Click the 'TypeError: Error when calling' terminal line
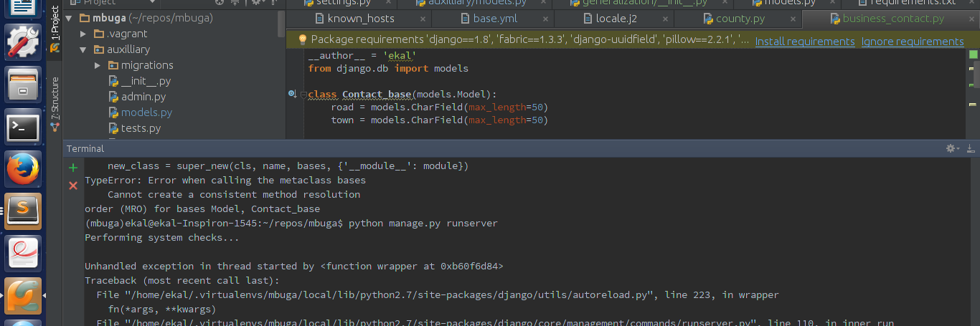Viewport: 980px width, 326px height. tap(225, 181)
